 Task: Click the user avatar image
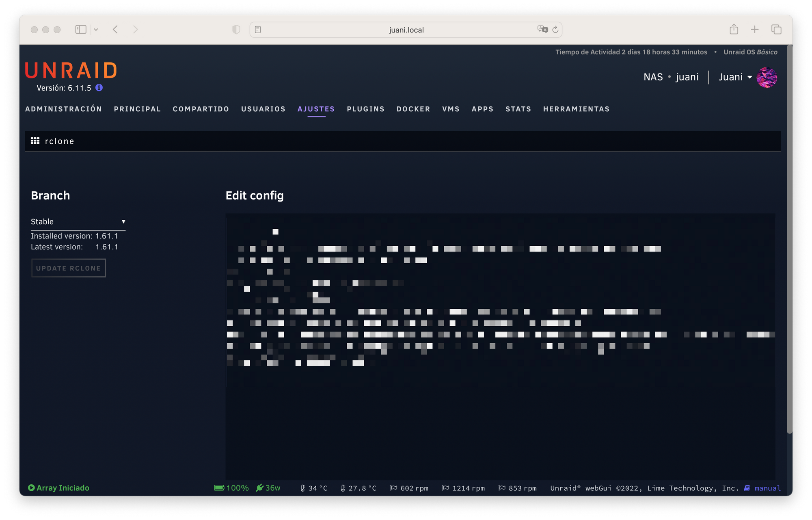click(x=767, y=77)
